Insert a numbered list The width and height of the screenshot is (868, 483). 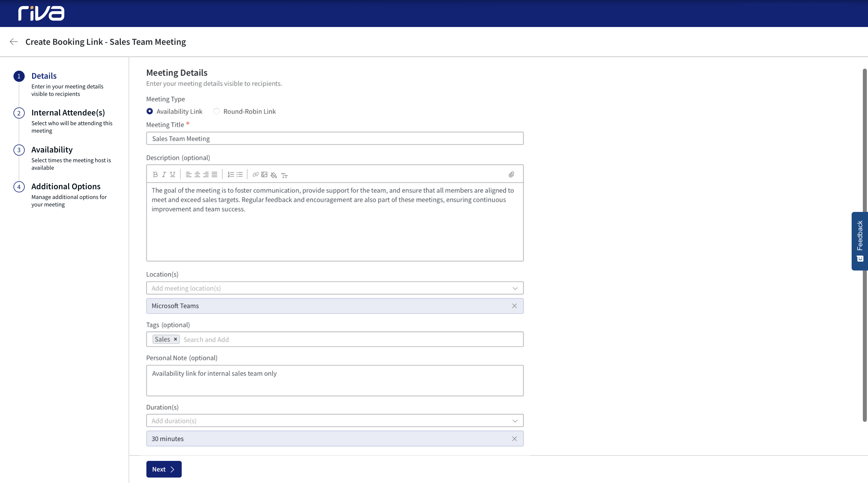point(231,174)
